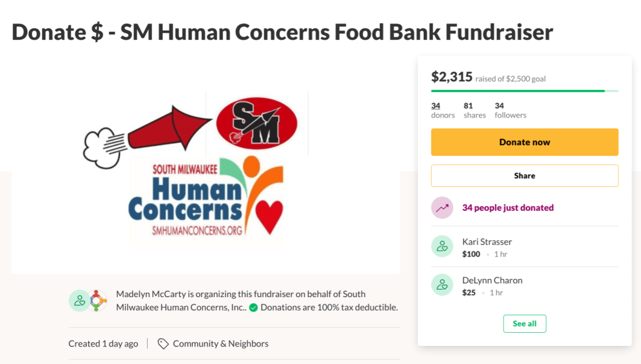Viewport: 641px width, 364px height.
Task: Open the Community & Neighbors category
Action: [x=220, y=343]
